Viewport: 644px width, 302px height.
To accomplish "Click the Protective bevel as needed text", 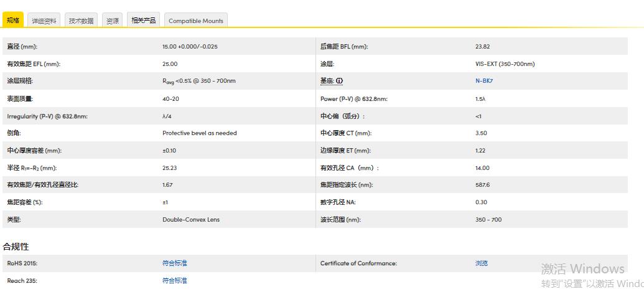I will 200,133.
